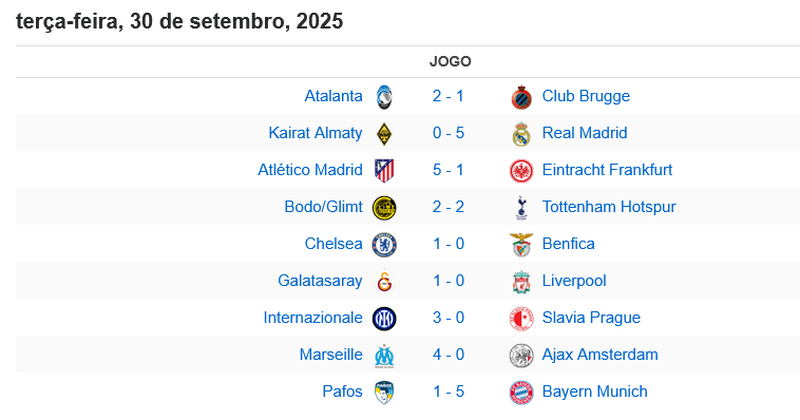Click the Club Brugge crest icon

click(x=520, y=97)
